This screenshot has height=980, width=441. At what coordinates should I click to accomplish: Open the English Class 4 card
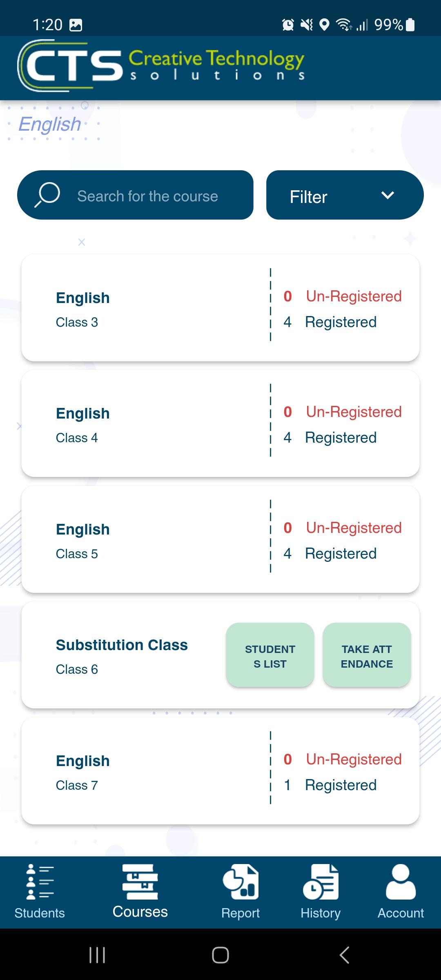coord(220,423)
